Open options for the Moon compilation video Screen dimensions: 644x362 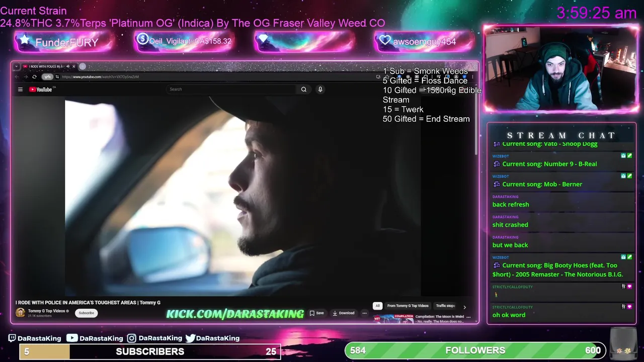pos(468,317)
